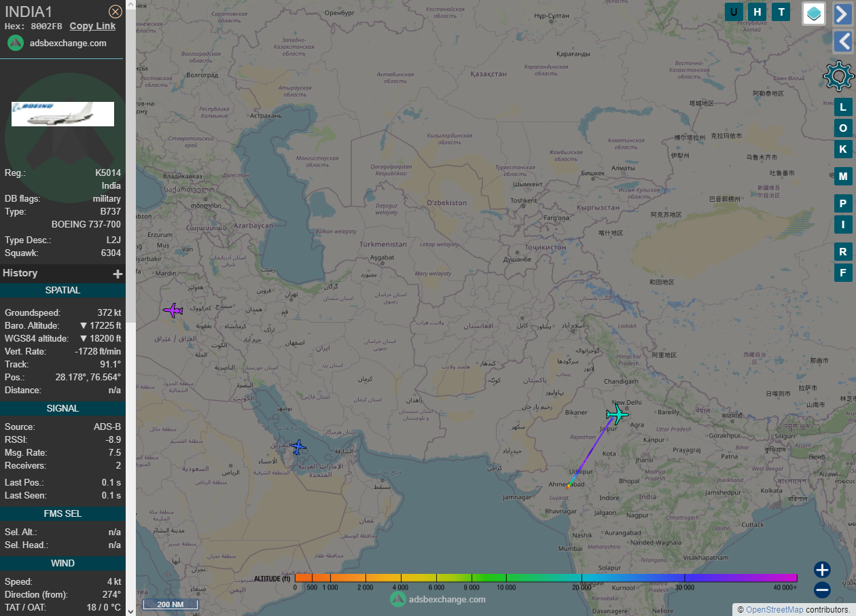Toggle the L map option button
This screenshot has height=616, width=856.
[x=843, y=107]
